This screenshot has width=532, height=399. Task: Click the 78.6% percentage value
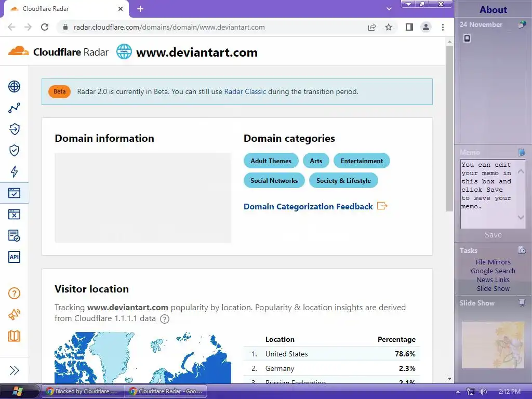tap(405, 354)
